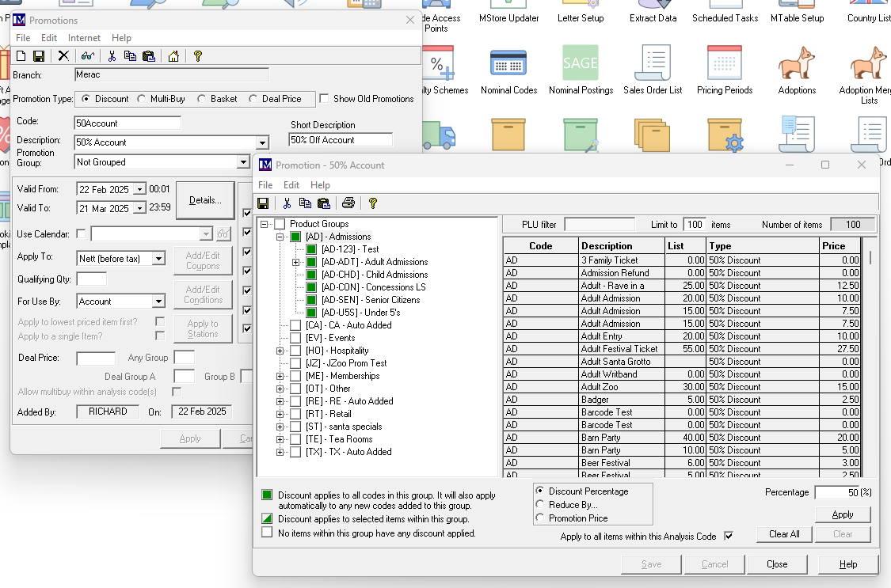Click the New blank page icon

click(x=21, y=56)
